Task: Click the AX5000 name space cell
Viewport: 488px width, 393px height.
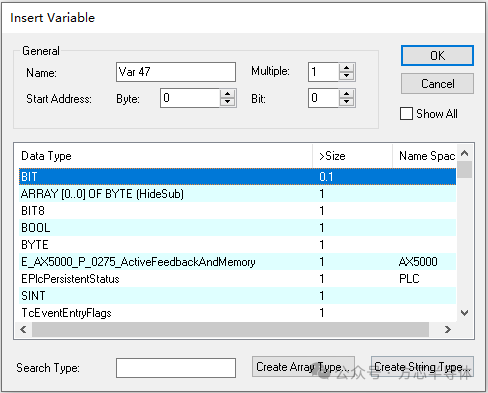Action: click(x=418, y=262)
